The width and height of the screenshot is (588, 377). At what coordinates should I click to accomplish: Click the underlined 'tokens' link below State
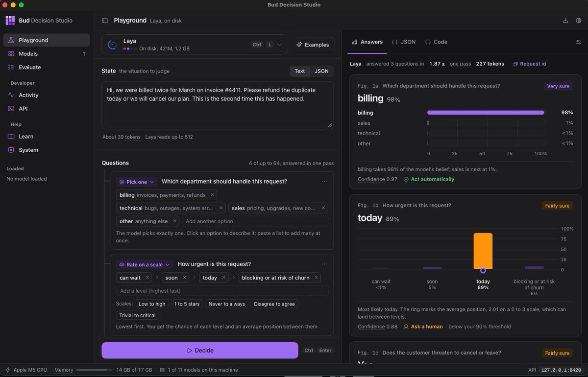pyautogui.click(x=132, y=137)
